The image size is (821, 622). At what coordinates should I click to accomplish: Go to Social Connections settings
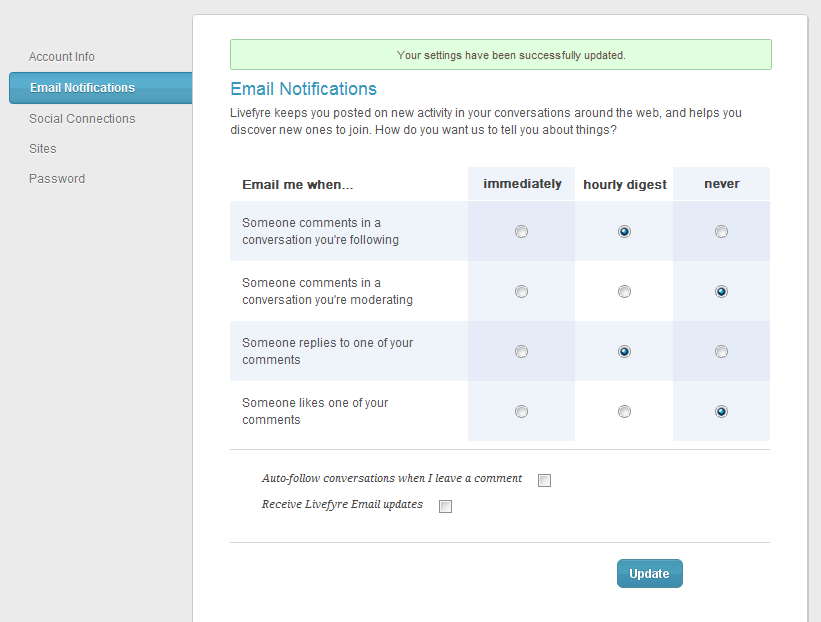[x=82, y=119]
